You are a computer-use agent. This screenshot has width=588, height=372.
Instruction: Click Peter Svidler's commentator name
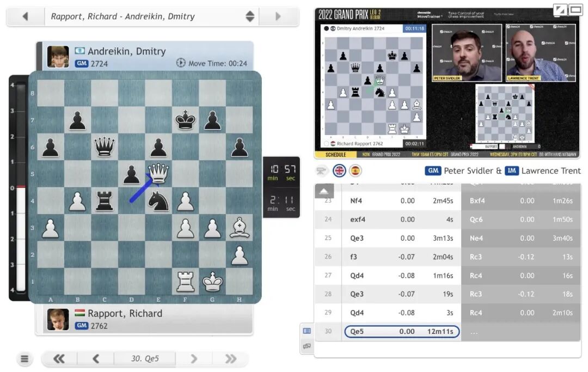tap(468, 171)
